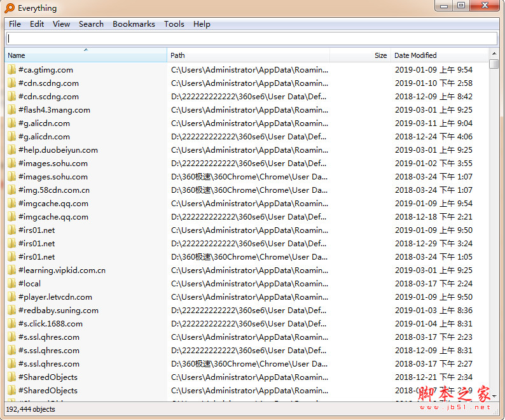505x420 pixels.
Task: Sort results by Path column header
Action: [x=248, y=55]
